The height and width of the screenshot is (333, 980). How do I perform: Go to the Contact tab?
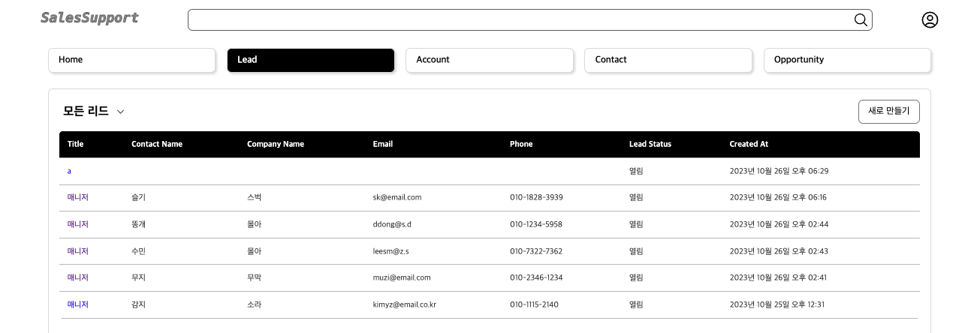coord(668,60)
